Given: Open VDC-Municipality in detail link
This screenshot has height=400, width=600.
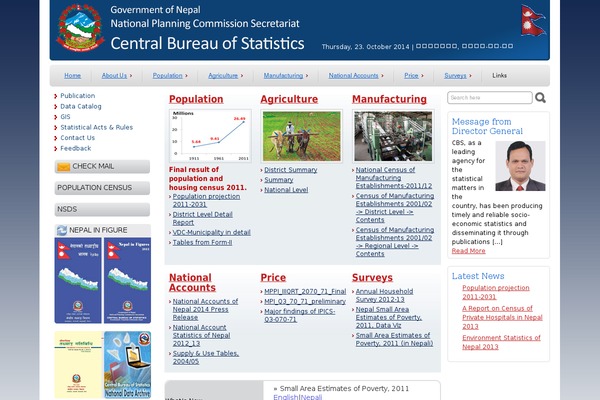Looking at the screenshot, I should 212,232.
